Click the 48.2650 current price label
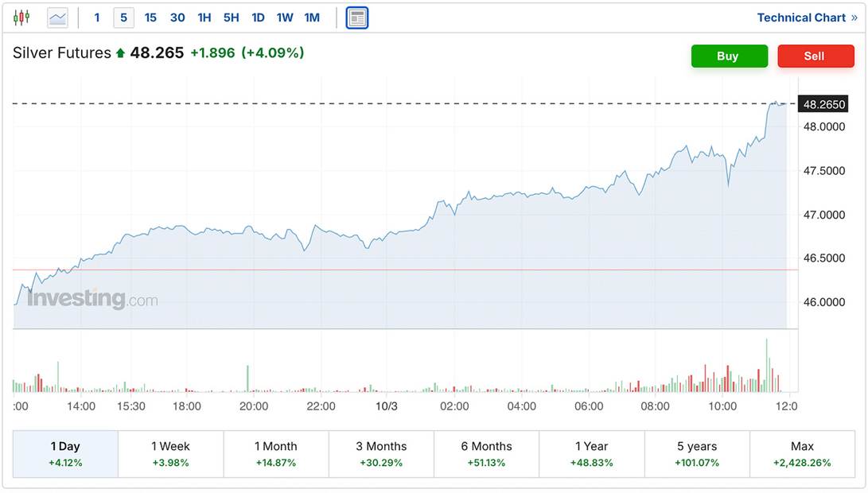The width and height of the screenshot is (868, 493). coord(824,104)
